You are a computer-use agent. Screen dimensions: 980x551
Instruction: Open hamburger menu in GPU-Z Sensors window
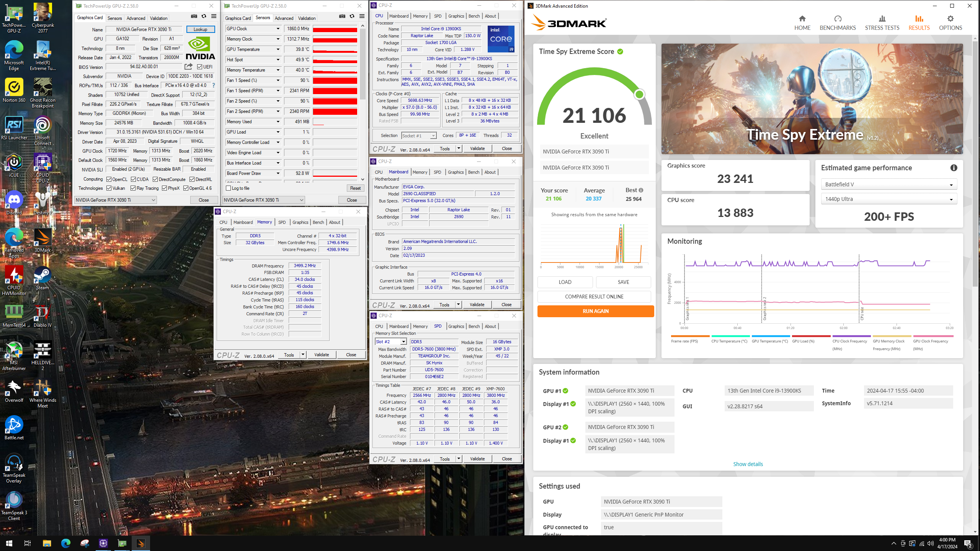(362, 16)
